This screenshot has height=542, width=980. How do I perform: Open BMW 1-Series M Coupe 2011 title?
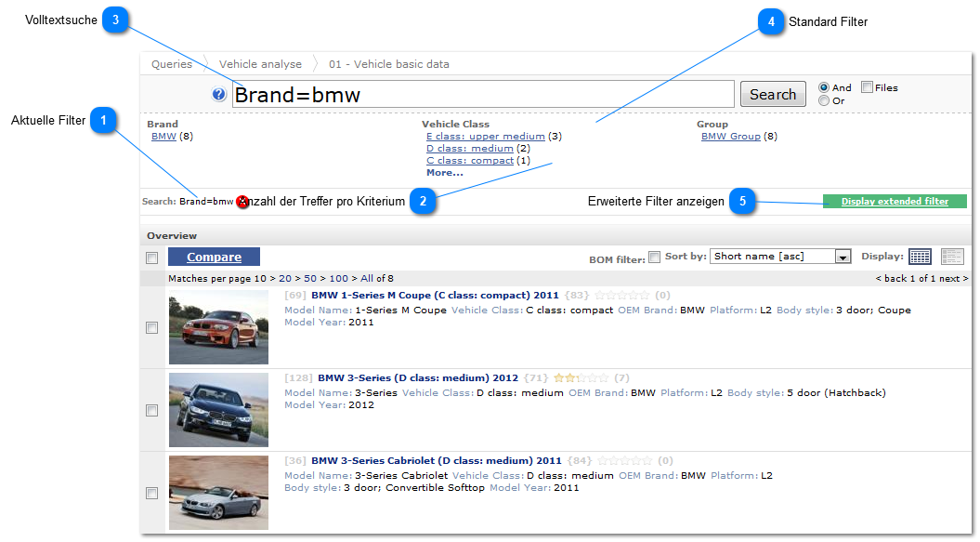click(435, 296)
